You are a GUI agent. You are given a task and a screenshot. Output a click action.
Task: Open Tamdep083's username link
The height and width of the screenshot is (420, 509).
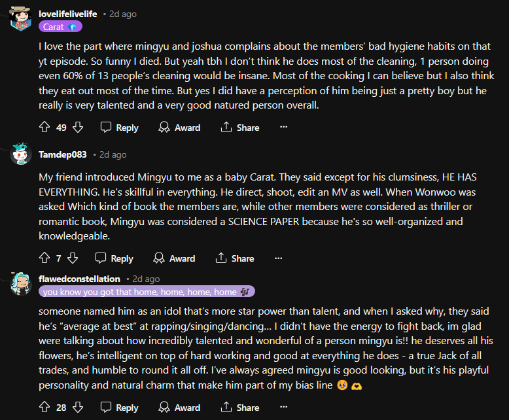[x=63, y=154]
